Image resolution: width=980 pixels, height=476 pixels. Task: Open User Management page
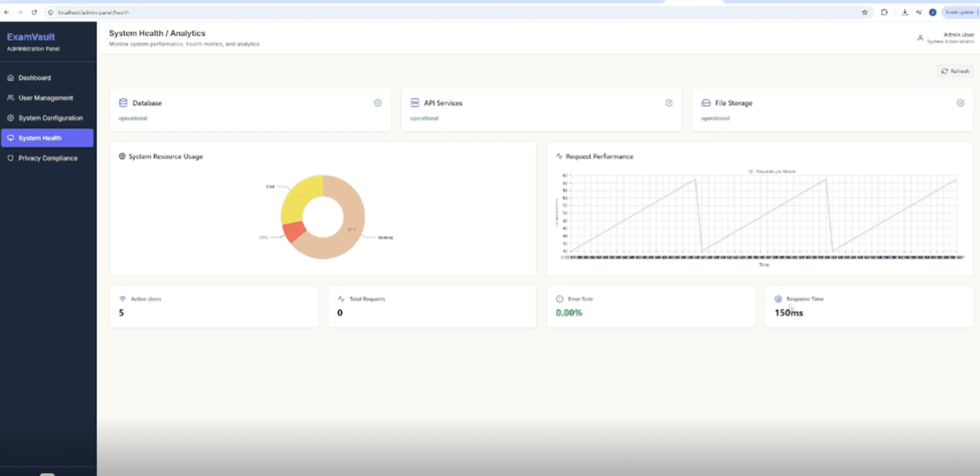tap(47, 98)
